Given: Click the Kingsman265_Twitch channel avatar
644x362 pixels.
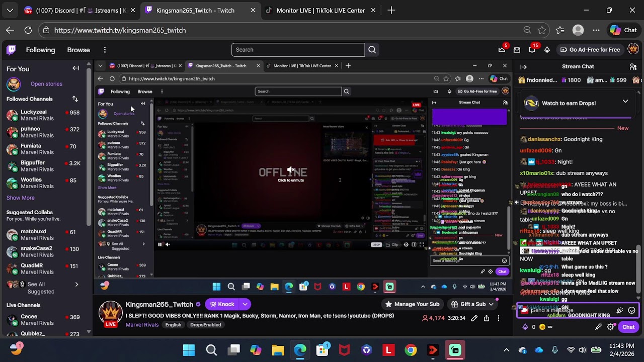Looking at the screenshot, I should 110,313.
